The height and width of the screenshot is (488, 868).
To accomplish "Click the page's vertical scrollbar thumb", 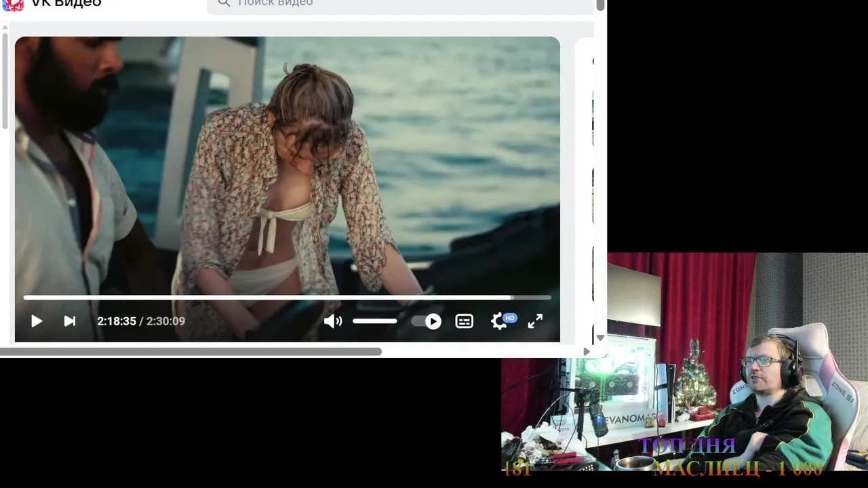I will [x=600, y=5].
